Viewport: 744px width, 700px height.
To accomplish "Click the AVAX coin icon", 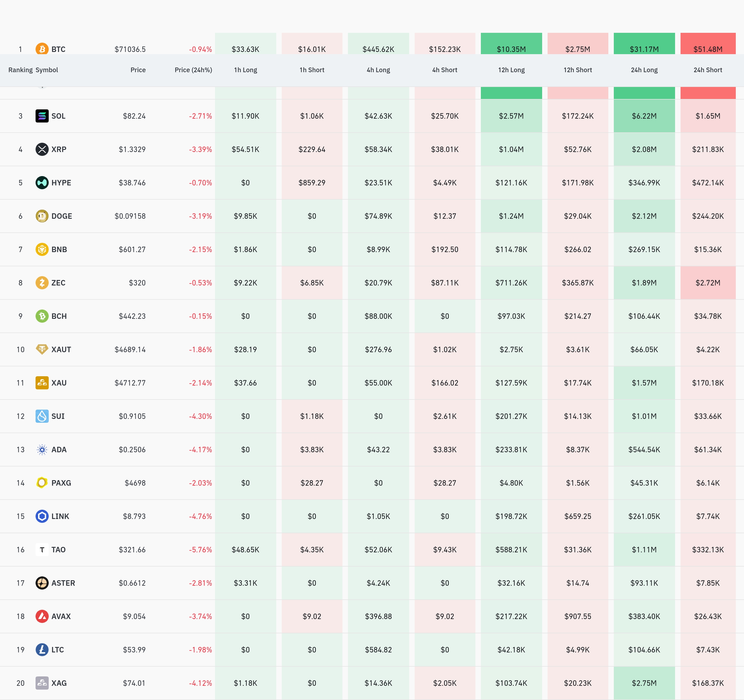I will pos(42,616).
